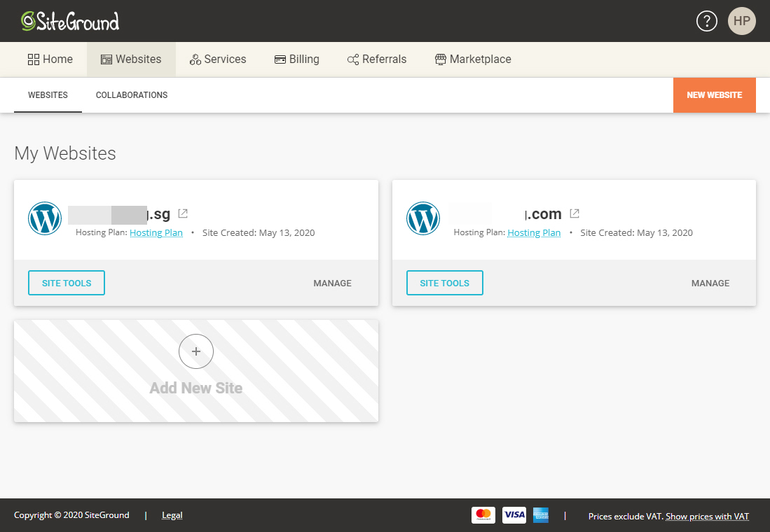770x532 pixels.
Task: Click the Add New Site label
Action: click(196, 388)
